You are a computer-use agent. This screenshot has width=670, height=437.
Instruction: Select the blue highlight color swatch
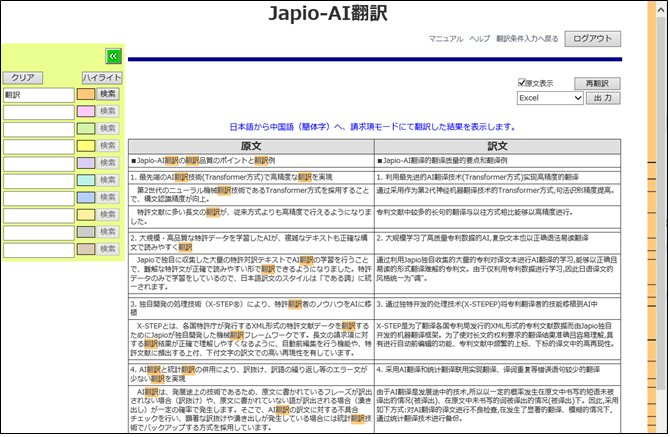(86, 197)
